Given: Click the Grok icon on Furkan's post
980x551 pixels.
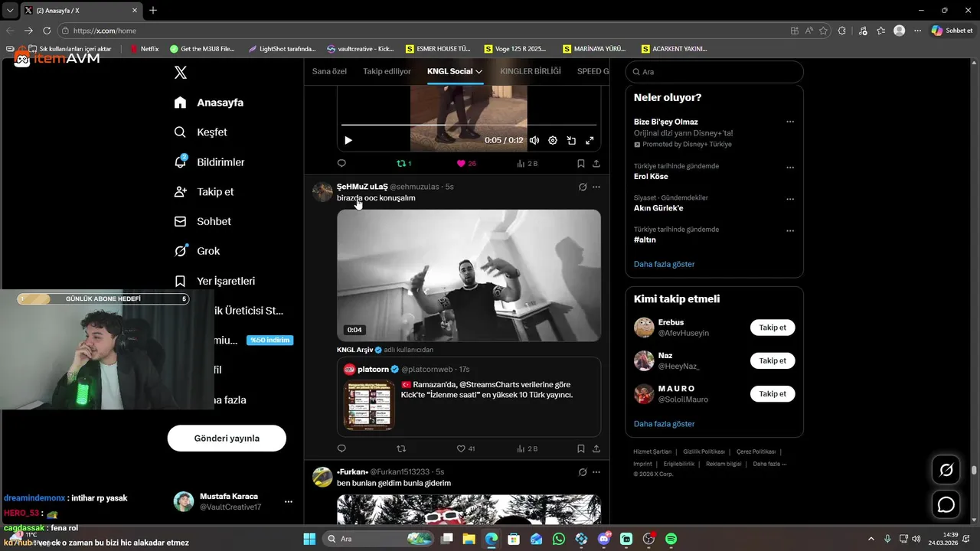Looking at the screenshot, I should [x=583, y=472].
